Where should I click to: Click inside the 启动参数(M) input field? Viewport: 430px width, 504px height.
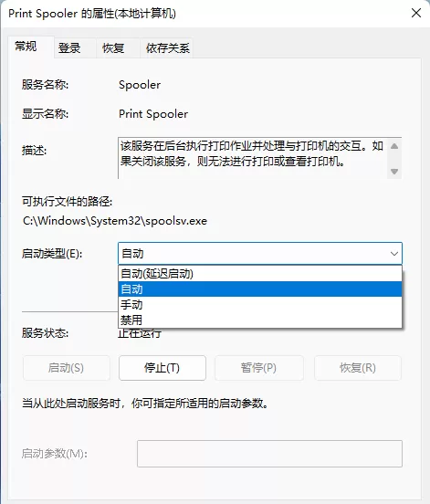point(269,454)
